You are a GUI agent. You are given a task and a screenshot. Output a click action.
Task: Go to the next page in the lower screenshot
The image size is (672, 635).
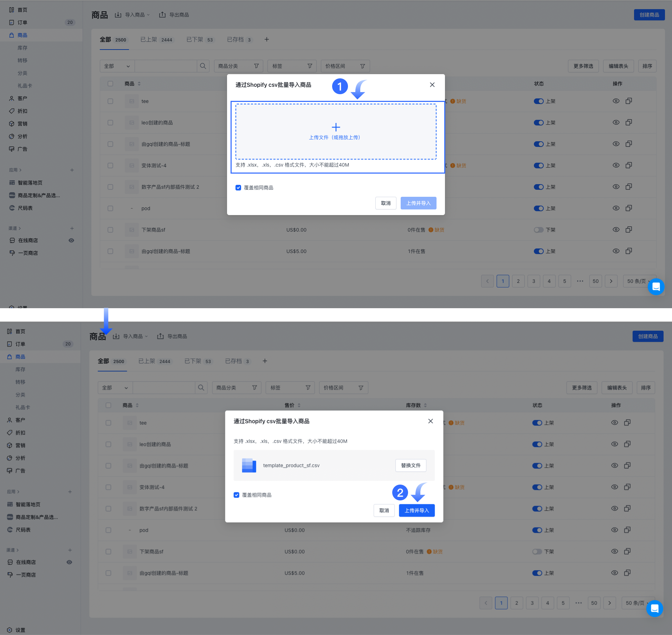(x=610, y=603)
